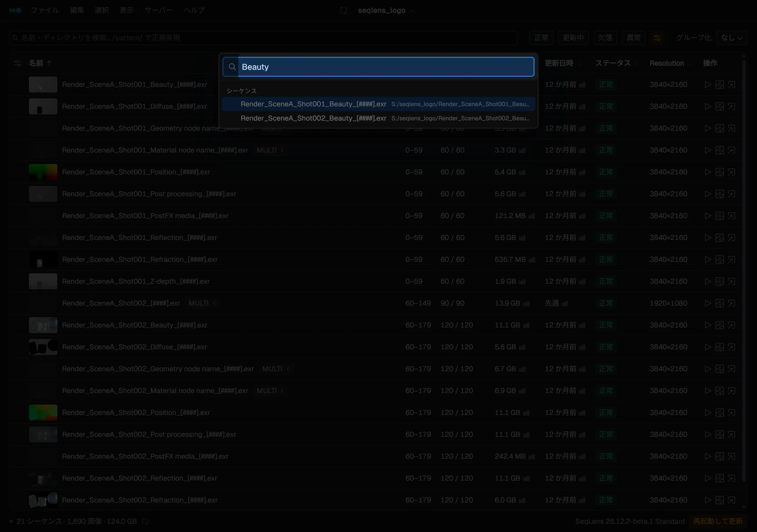The height and width of the screenshot is (532, 757).
Task: Click the 1920×1080 resolution cell
Action: pos(668,303)
